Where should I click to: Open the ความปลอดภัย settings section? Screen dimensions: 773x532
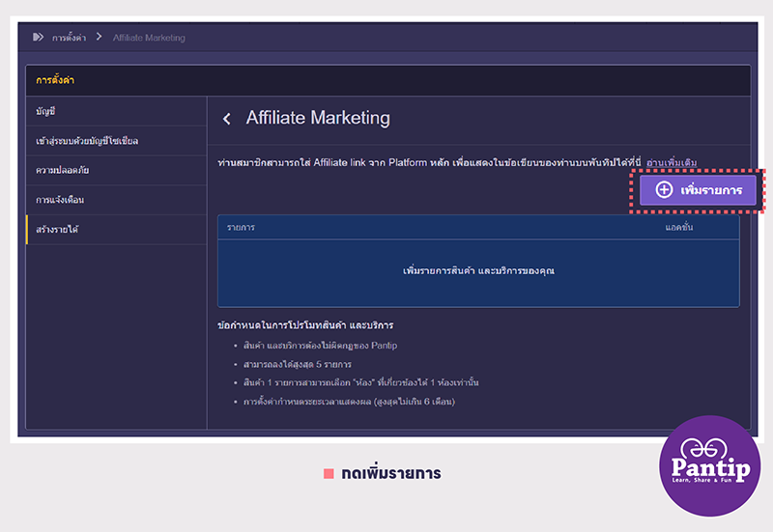(116, 171)
